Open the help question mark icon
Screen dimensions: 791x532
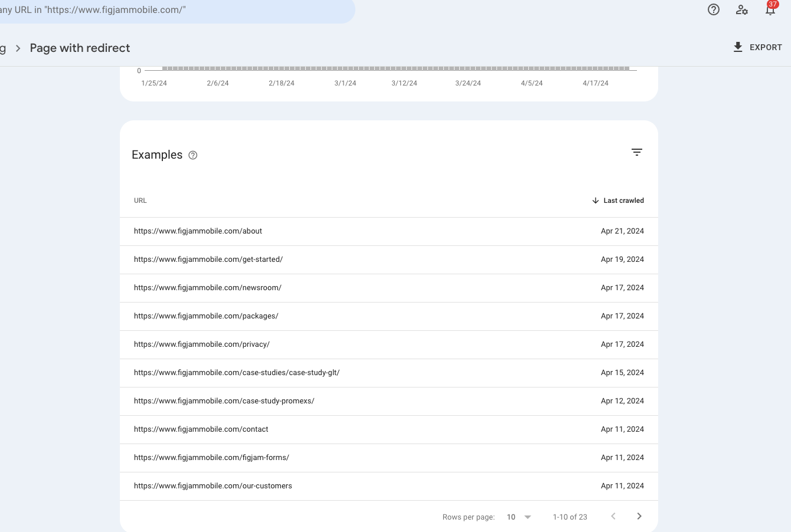[x=714, y=9]
